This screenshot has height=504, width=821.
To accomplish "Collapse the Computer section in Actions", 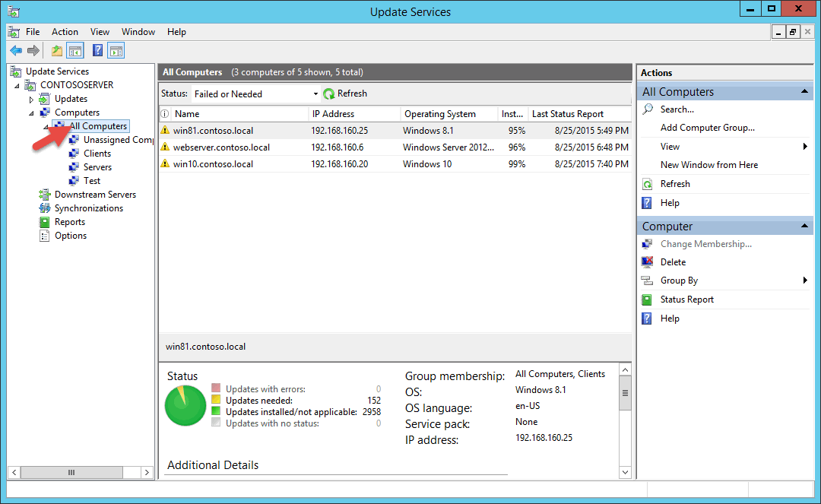I will coord(804,226).
